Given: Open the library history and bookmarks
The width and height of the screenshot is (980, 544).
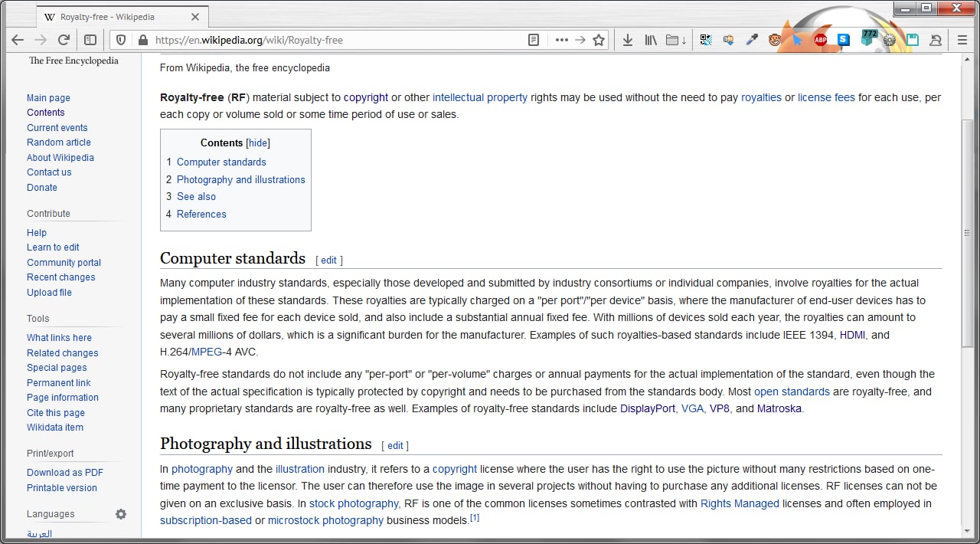Looking at the screenshot, I should 651,40.
